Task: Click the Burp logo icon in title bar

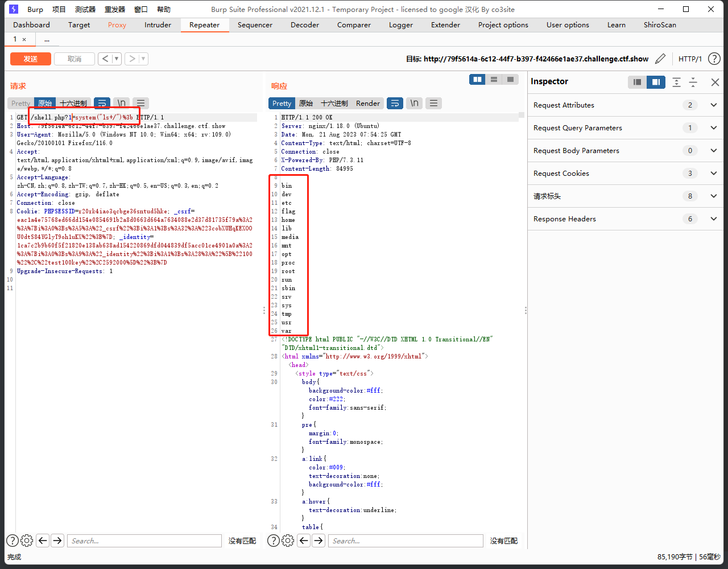Action: pyautogui.click(x=14, y=9)
